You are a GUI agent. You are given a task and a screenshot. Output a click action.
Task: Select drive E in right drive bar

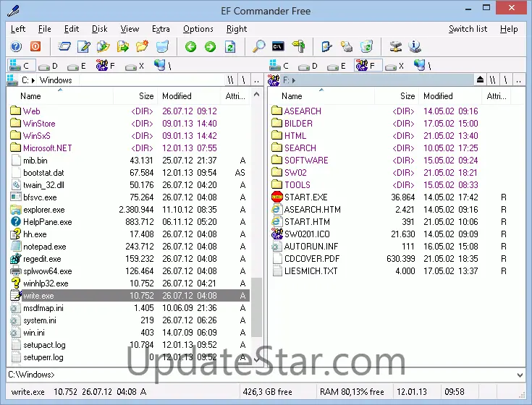(337, 66)
